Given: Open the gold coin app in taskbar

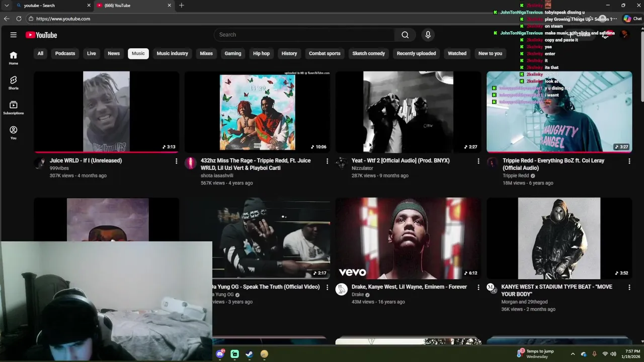Looking at the screenshot, I should tap(264, 354).
